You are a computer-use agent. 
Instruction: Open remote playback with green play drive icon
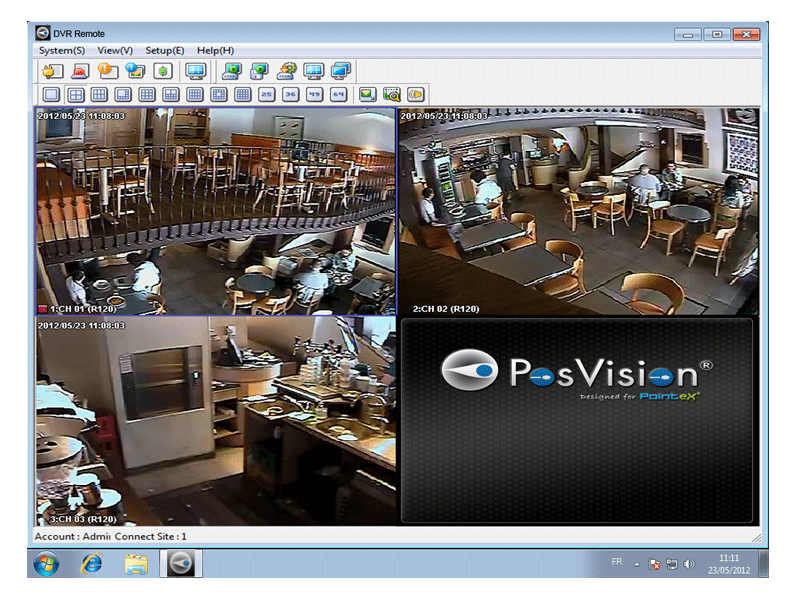click(x=232, y=71)
